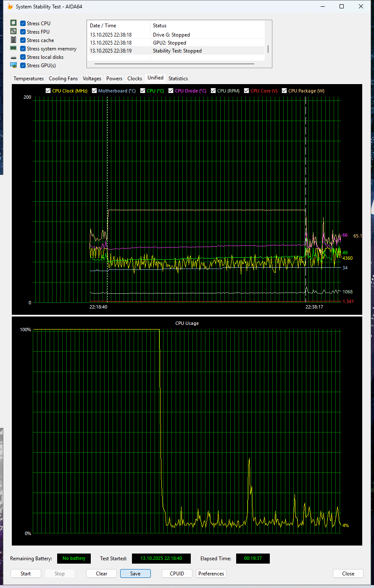Viewport: 374px width, 588px height.
Task: Save the current stability test results
Action: click(135, 573)
